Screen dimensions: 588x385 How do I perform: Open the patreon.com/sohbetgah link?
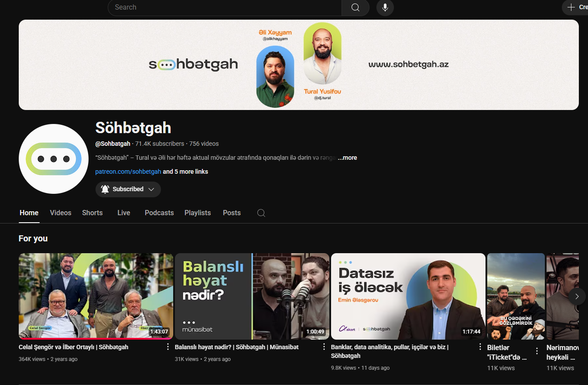point(128,172)
